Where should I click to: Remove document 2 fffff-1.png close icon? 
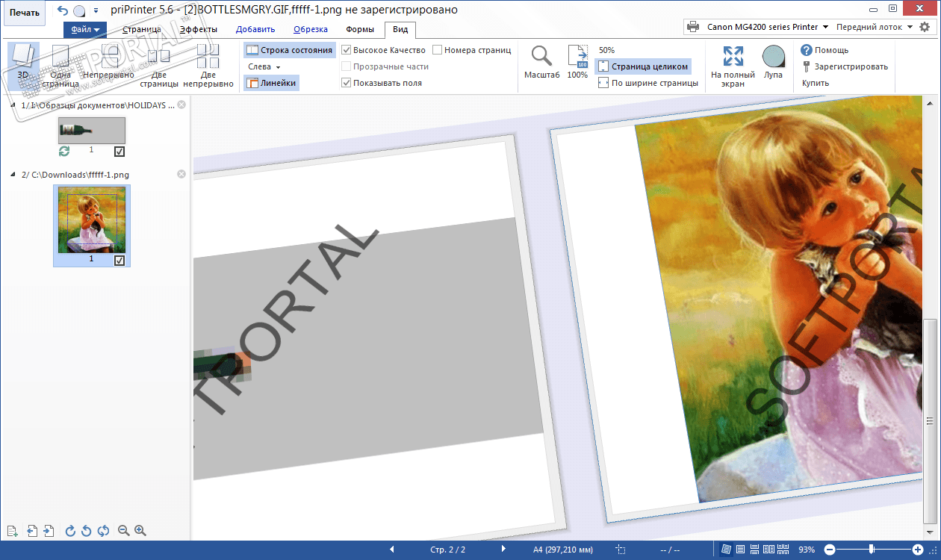pos(181,174)
